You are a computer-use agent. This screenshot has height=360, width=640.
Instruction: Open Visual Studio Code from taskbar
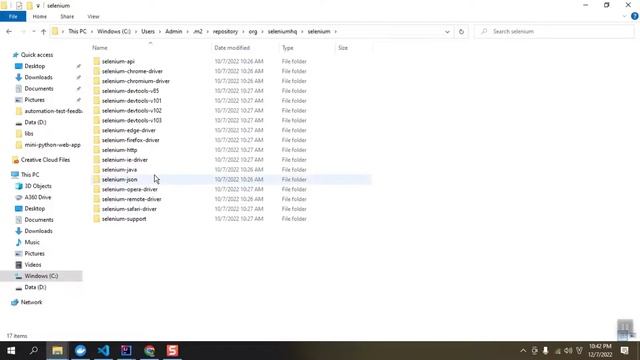[x=103, y=351]
